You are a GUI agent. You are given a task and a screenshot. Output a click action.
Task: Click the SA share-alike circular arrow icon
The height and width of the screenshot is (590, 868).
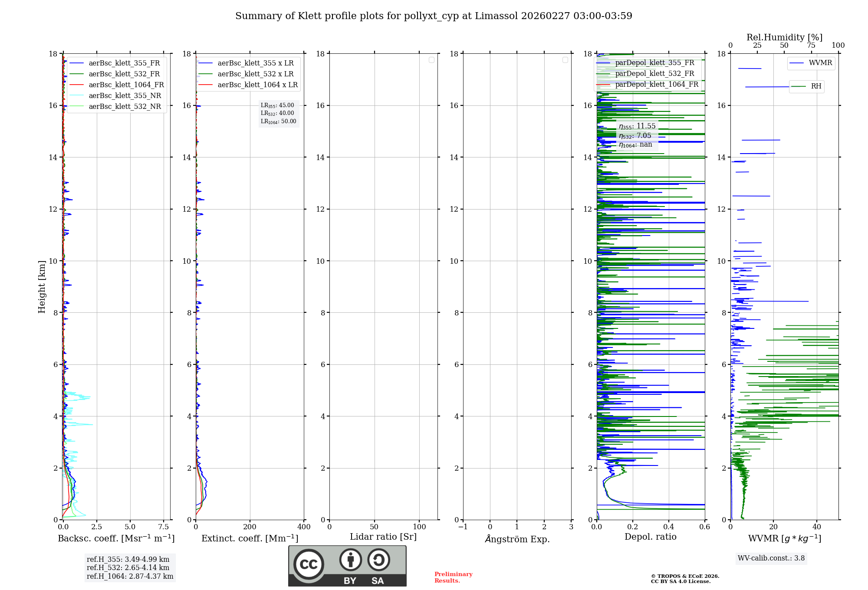[x=378, y=560]
